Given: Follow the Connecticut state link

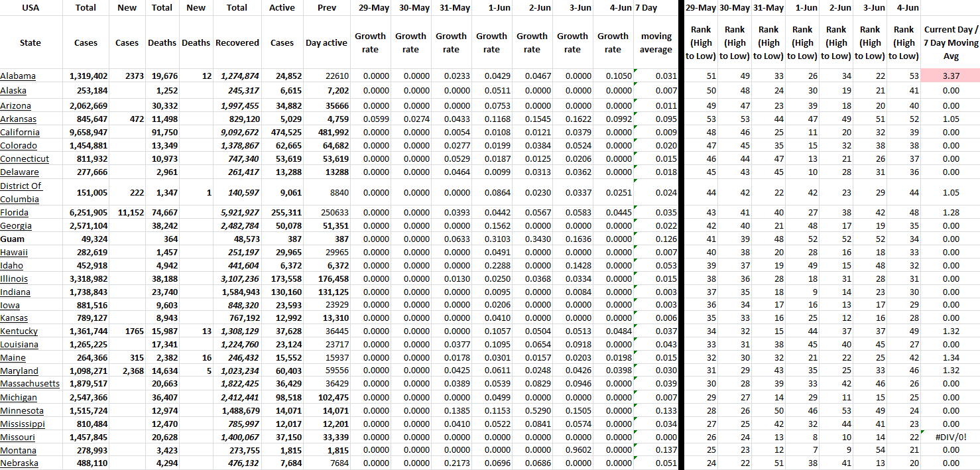Looking at the screenshot, I should point(25,159).
